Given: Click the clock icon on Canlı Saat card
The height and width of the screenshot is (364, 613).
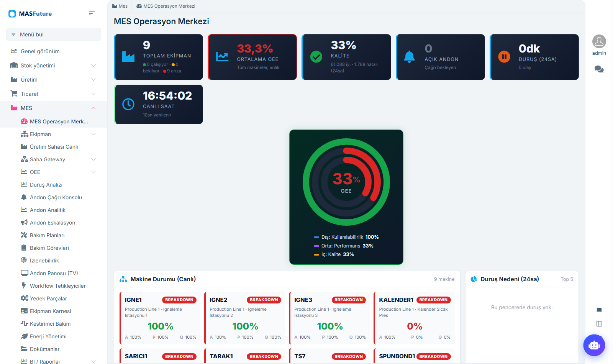Looking at the screenshot, I should pyautogui.click(x=128, y=104).
